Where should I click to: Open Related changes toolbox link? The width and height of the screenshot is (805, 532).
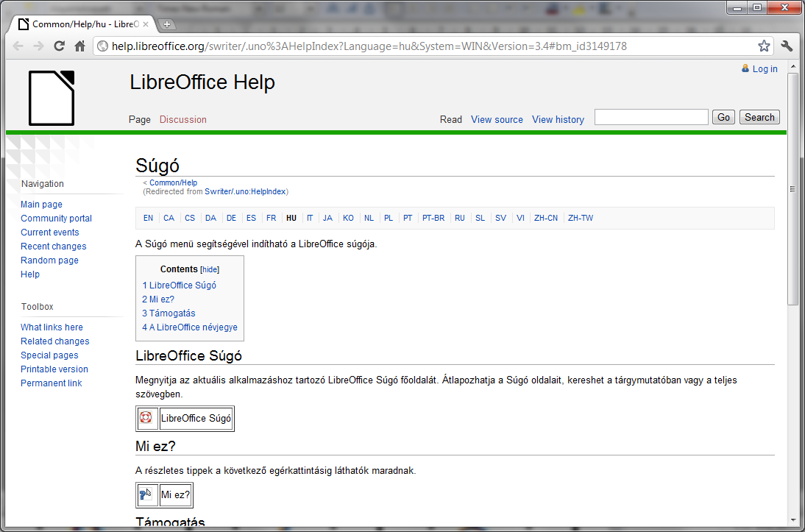coord(55,341)
